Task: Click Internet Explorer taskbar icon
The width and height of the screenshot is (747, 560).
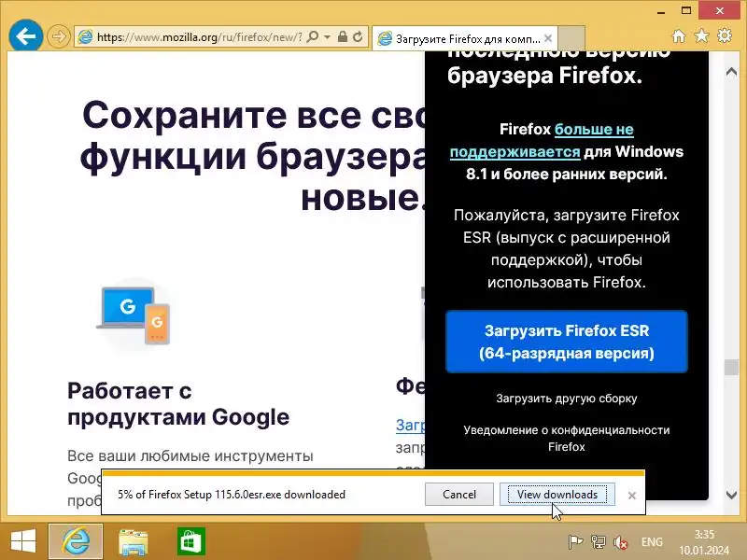Action: tap(76, 541)
